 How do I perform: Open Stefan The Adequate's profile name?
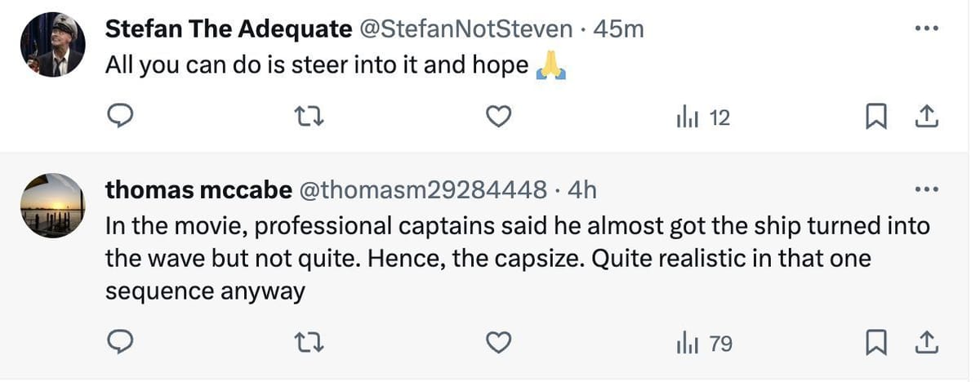pyautogui.click(x=228, y=29)
